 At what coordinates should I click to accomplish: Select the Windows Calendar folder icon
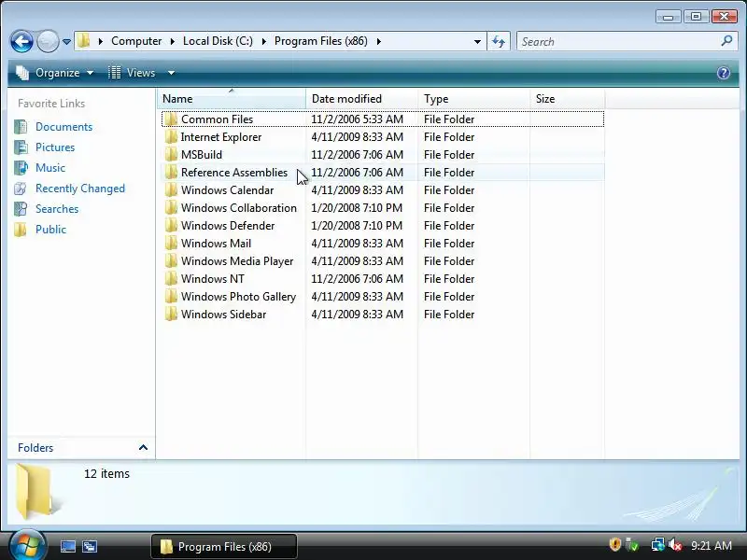171,190
